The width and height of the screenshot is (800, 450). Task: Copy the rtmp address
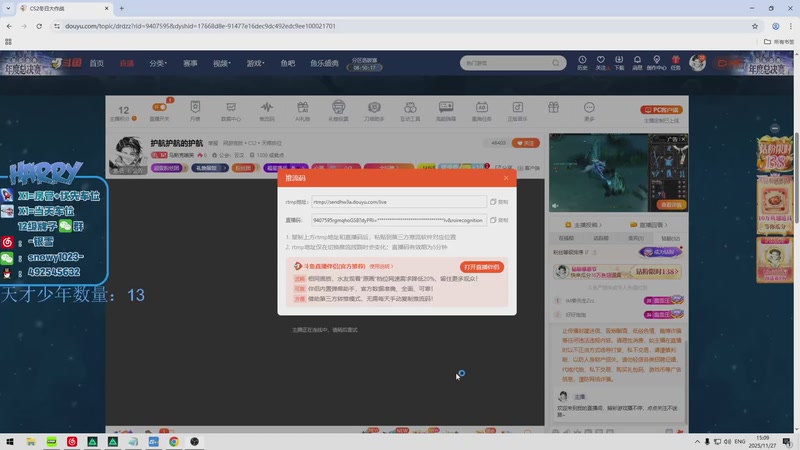tap(499, 202)
